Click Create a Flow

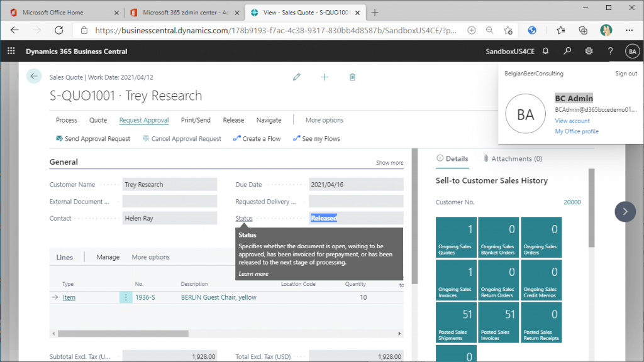point(257,139)
